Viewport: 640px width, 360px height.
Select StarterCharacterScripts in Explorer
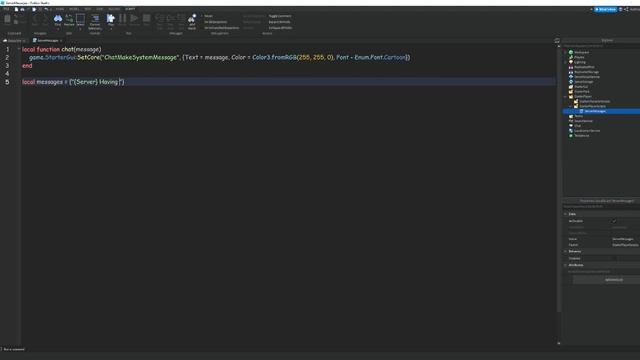595,101
